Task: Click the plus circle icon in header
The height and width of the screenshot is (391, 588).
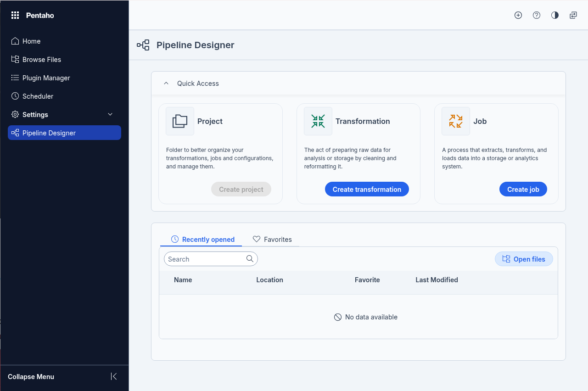Action: [x=518, y=15]
